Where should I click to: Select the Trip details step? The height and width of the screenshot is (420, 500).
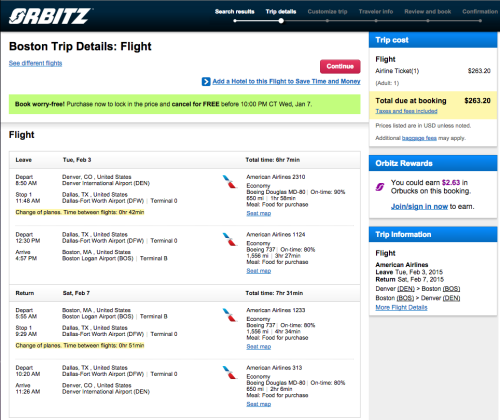281,12
